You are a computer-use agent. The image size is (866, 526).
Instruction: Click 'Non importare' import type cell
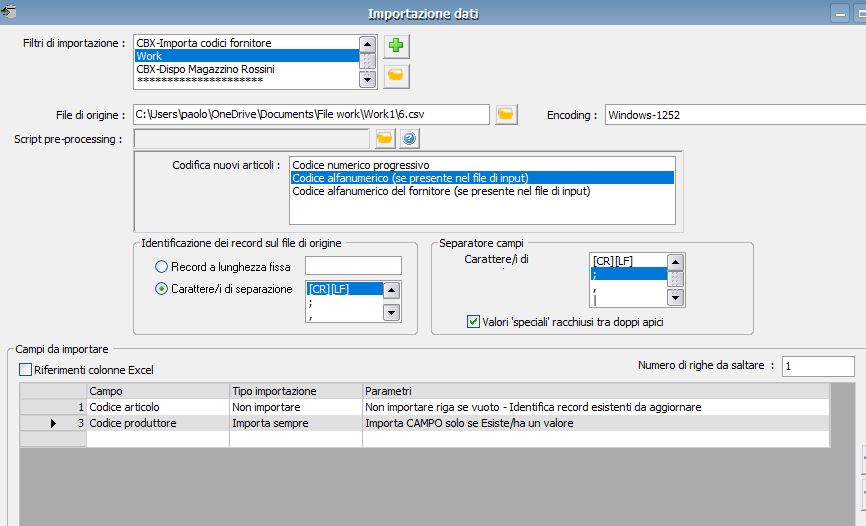pos(296,407)
